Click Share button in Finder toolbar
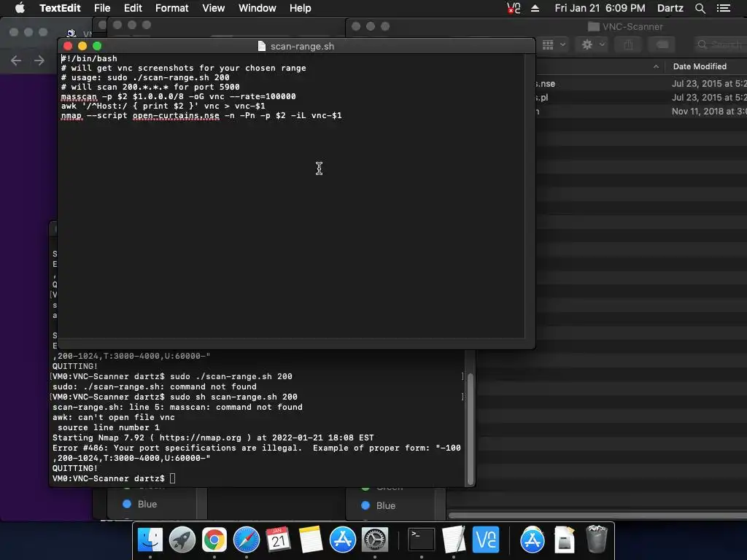Image resolution: width=747 pixels, height=560 pixels. [x=628, y=44]
